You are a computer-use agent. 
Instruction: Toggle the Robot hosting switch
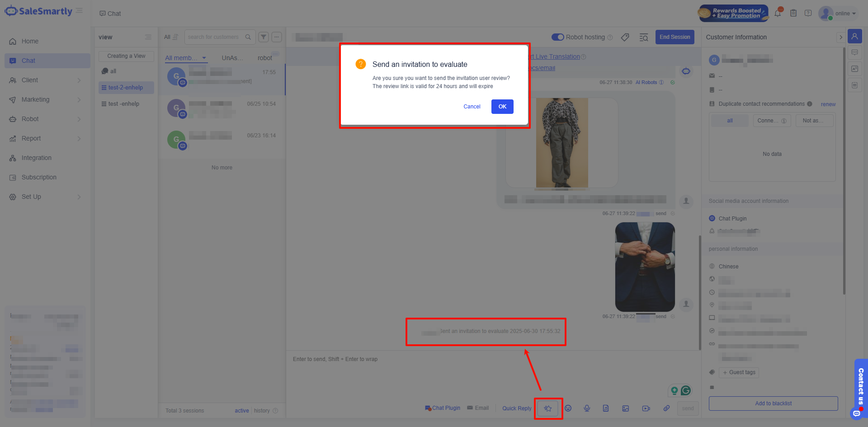[x=557, y=37]
